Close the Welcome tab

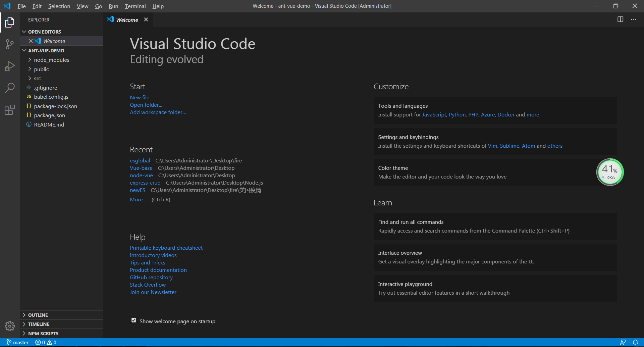[x=146, y=19]
